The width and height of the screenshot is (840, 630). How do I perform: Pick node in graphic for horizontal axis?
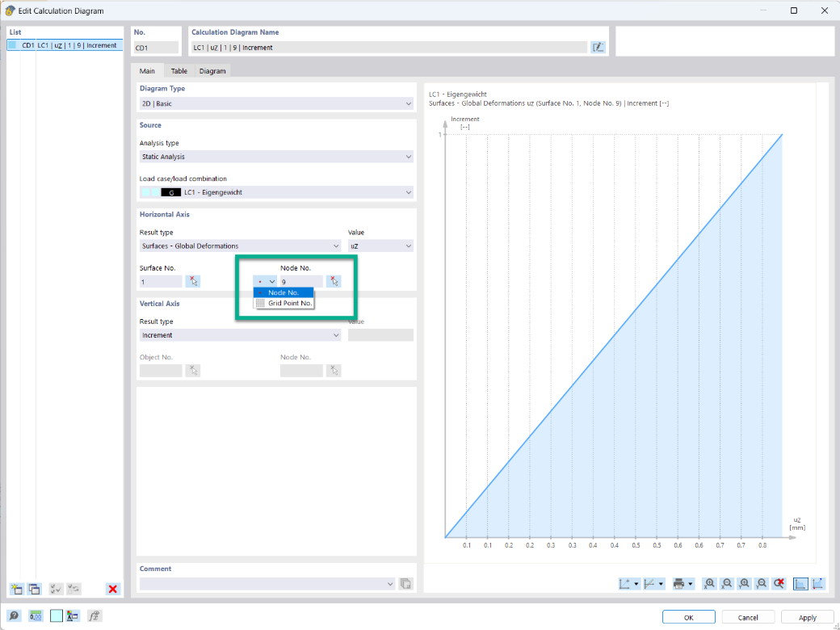(x=334, y=281)
